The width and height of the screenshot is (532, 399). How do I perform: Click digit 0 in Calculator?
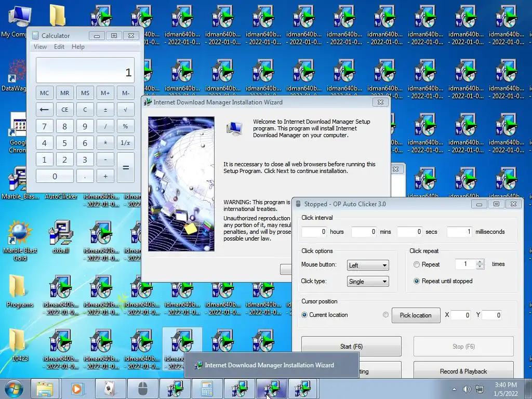pos(55,176)
